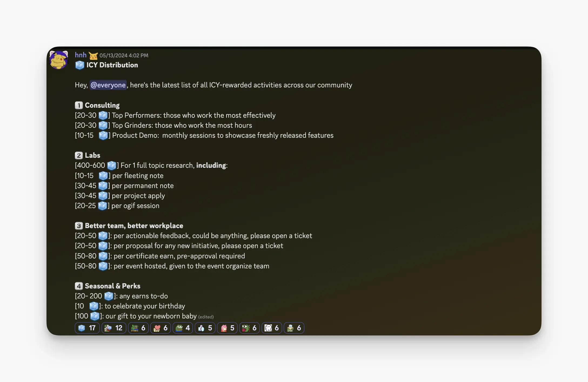The height and width of the screenshot is (382, 588).
Task: Click the ice emoji on certificate earn line
Action: [103, 256]
